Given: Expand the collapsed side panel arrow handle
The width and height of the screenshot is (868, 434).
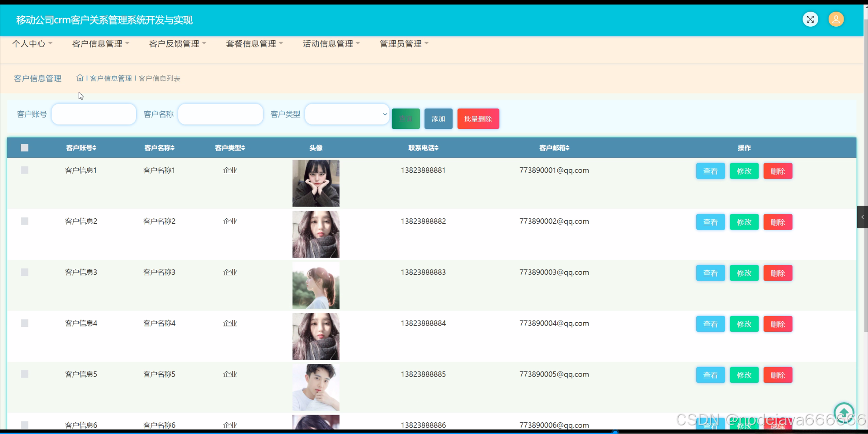Looking at the screenshot, I should pyautogui.click(x=863, y=217).
